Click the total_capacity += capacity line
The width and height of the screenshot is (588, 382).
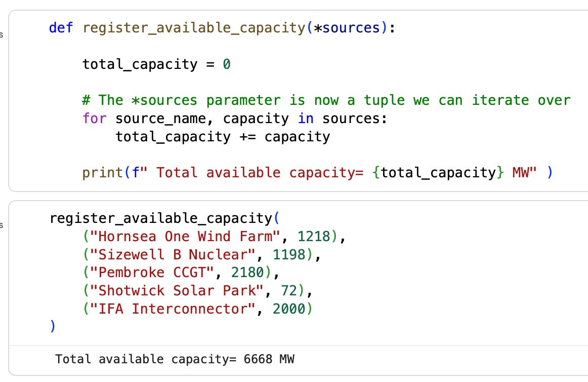223,137
